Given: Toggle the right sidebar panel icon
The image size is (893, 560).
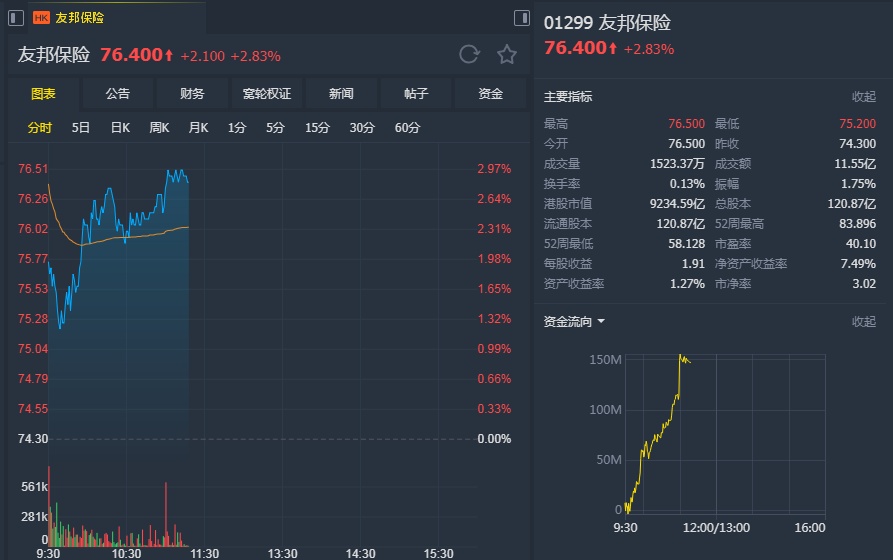Looking at the screenshot, I should [x=522, y=18].
